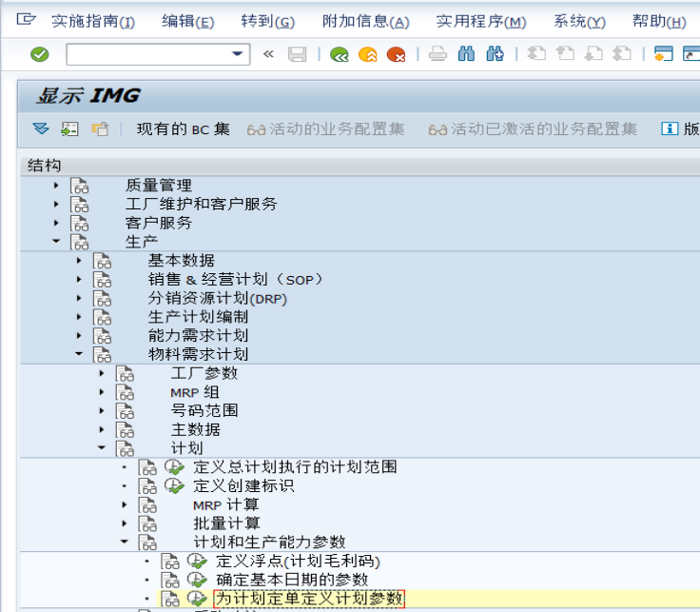The height and width of the screenshot is (612, 700).
Task: Click the 活动已激活的业务配置集 button
Action: tap(533, 129)
